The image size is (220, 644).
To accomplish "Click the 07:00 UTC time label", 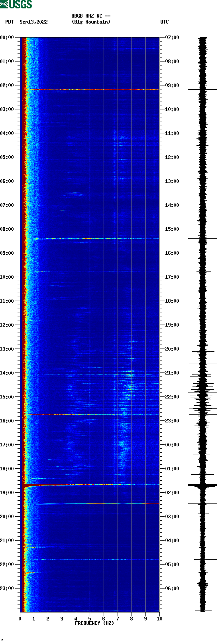I will click(x=172, y=38).
